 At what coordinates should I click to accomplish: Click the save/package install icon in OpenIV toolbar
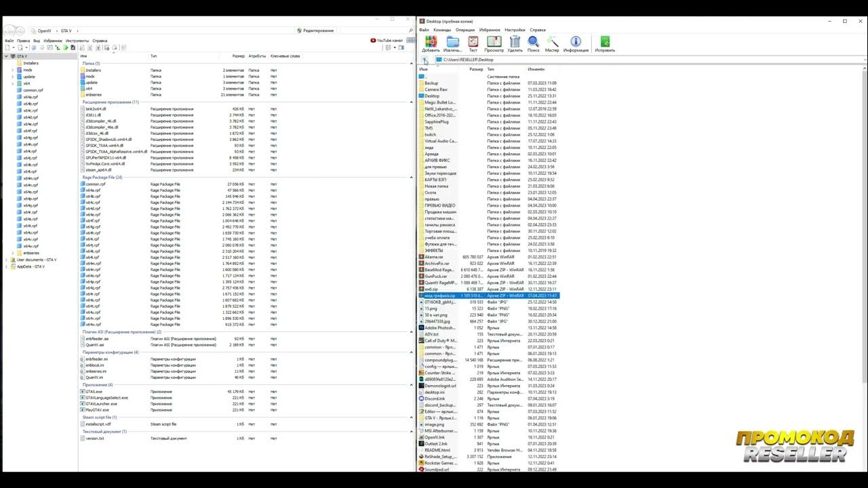[x=73, y=47]
